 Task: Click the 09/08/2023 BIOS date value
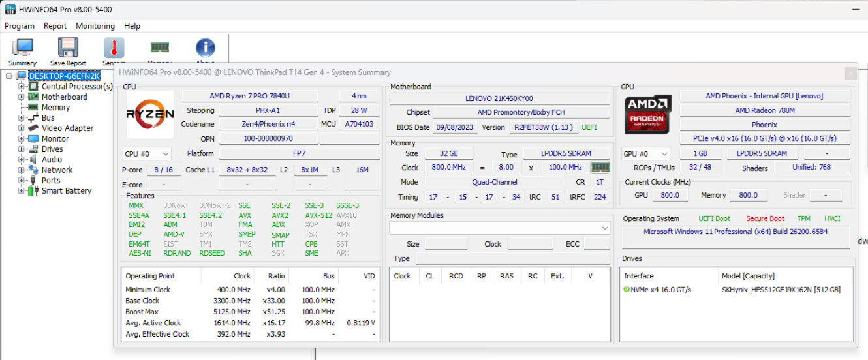pyautogui.click(x=456, y=127)
